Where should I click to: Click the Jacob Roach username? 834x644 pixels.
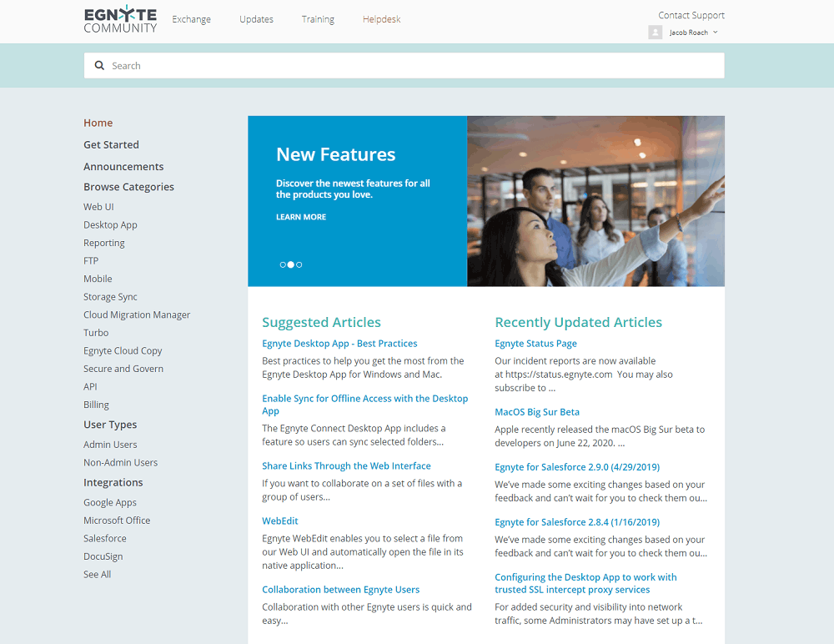click(x=688, y=33)
